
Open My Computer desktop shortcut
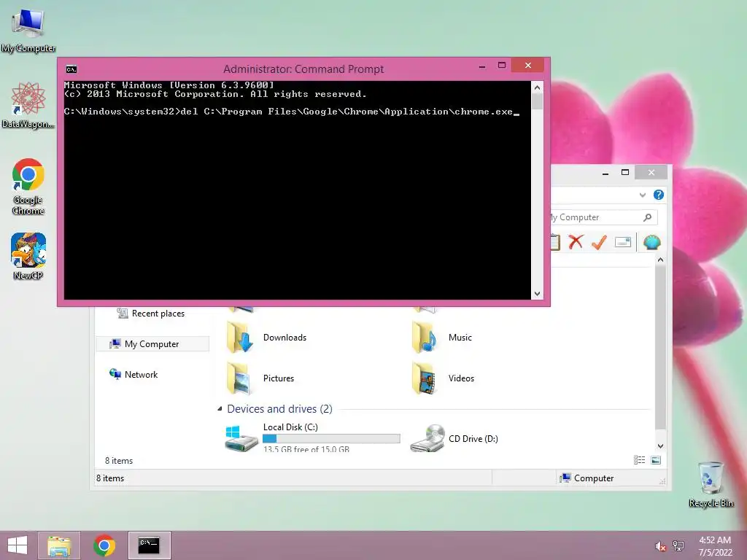(x=28, y=31)
